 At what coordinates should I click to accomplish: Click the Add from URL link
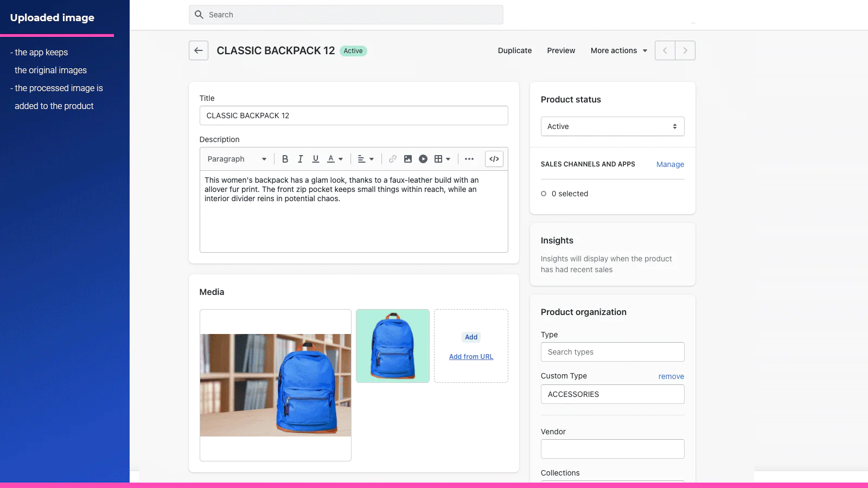pyautogui.click(x=471, y=357)
